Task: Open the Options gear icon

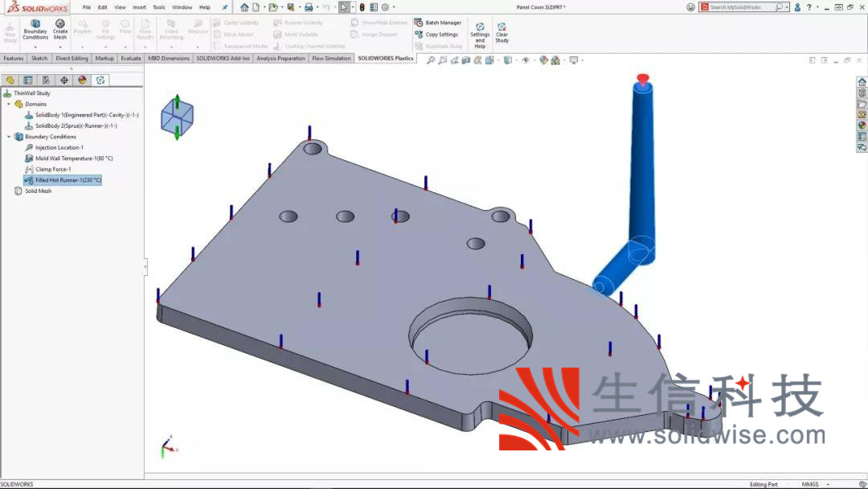Action: (x=385, y=7)
